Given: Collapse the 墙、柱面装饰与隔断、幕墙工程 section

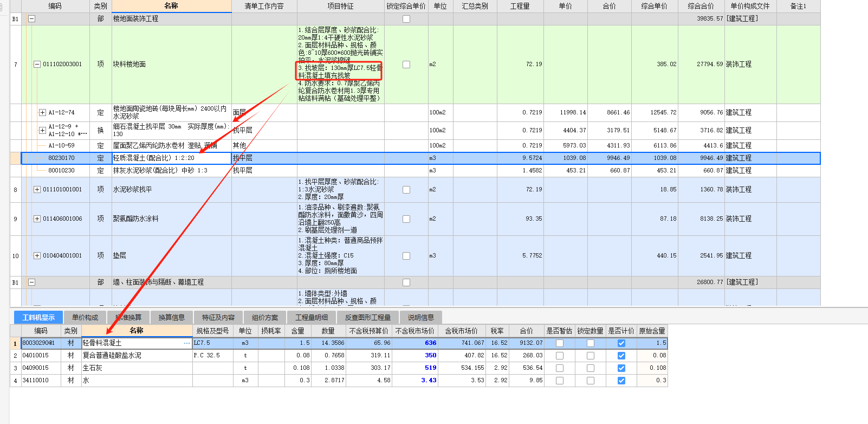Looking at the screenshot, I should (31, 282).
